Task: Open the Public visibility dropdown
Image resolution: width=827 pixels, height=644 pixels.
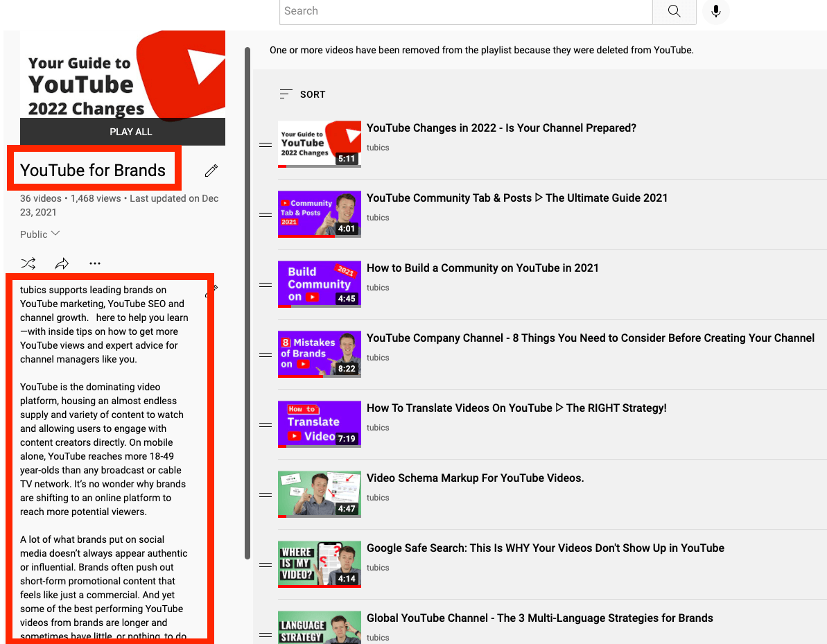Action: click(40, 234)
